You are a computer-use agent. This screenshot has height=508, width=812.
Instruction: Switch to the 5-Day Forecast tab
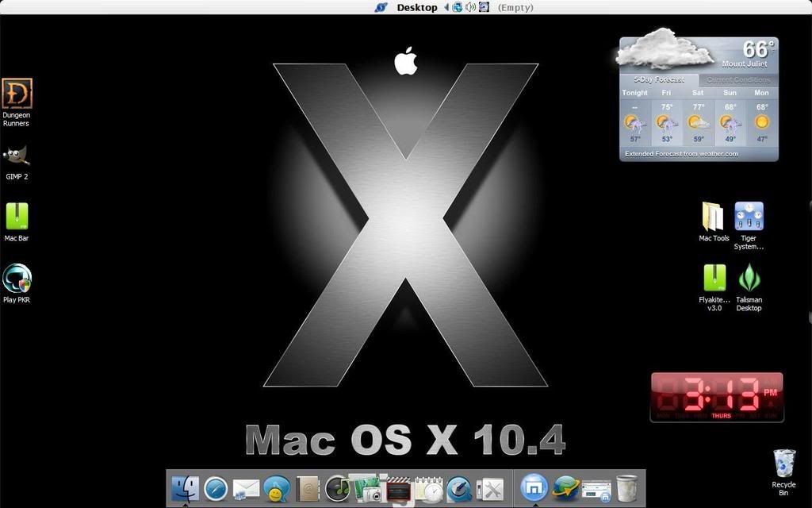pos(659,80)
